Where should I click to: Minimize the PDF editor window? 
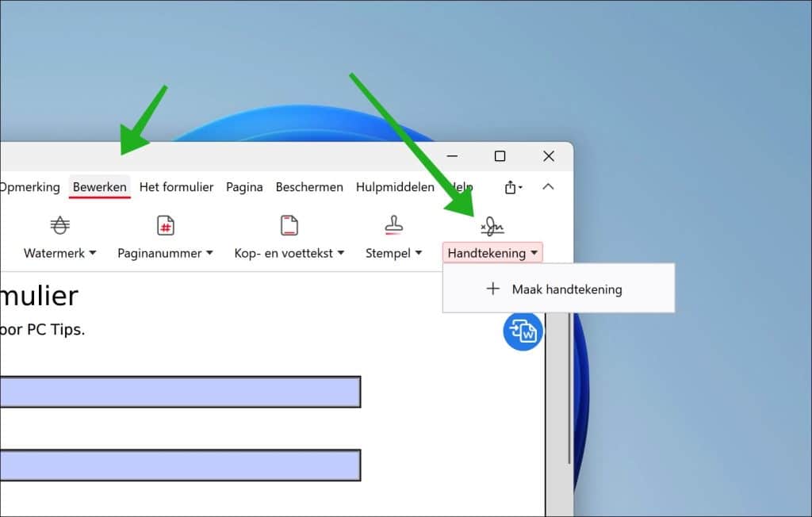point(452,156)
